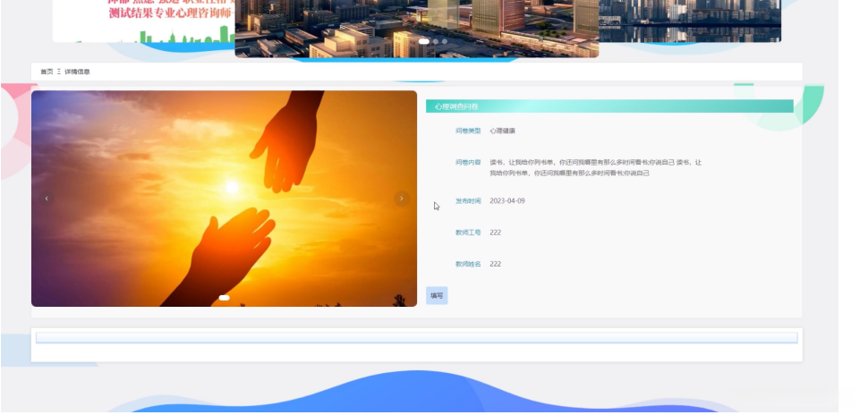This screenshot has width=868, height=415.
Task: Select the 心理健康 value
Action: 503,131
